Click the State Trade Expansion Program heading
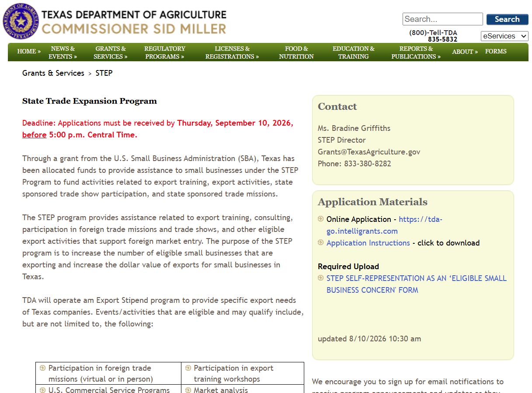This screenshot has width=532, height=393. tap(90, 101)
